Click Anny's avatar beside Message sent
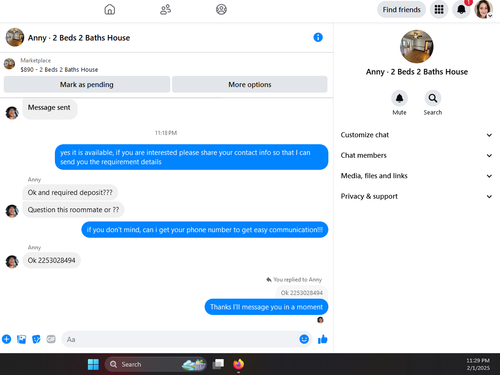The image size is (500, 375). click(12, 113)
